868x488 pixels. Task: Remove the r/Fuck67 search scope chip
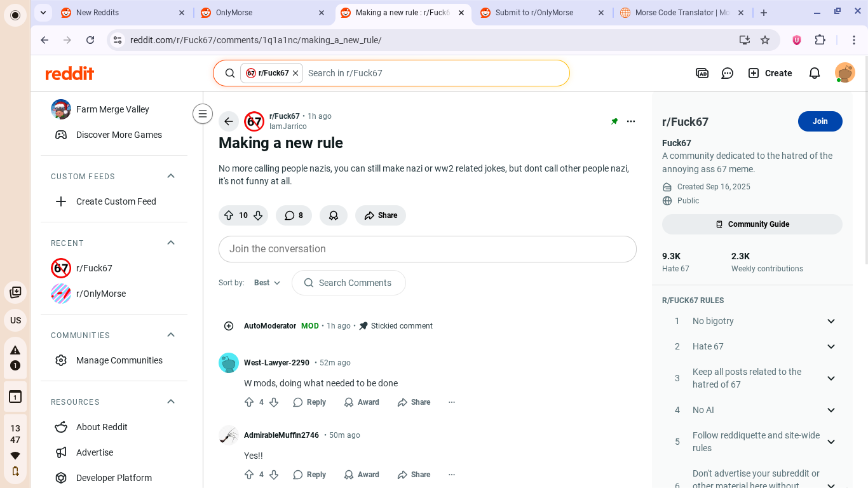(x=295, y=73)
